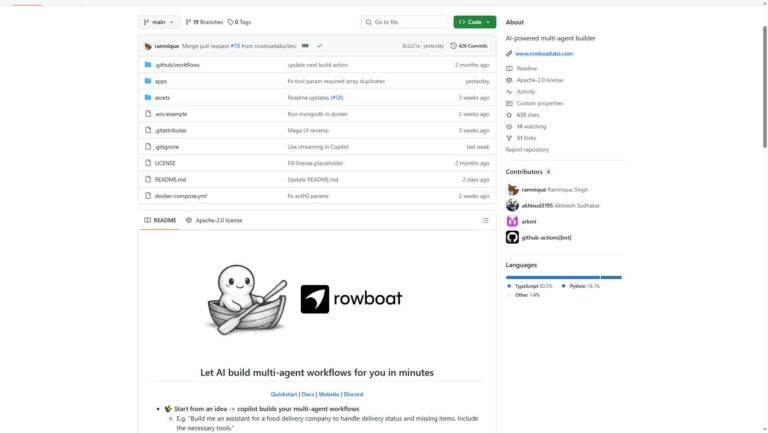768x433 pixels.
Task: Open github-actions[bot] contributor profile
Action: (x=546, y=238)
